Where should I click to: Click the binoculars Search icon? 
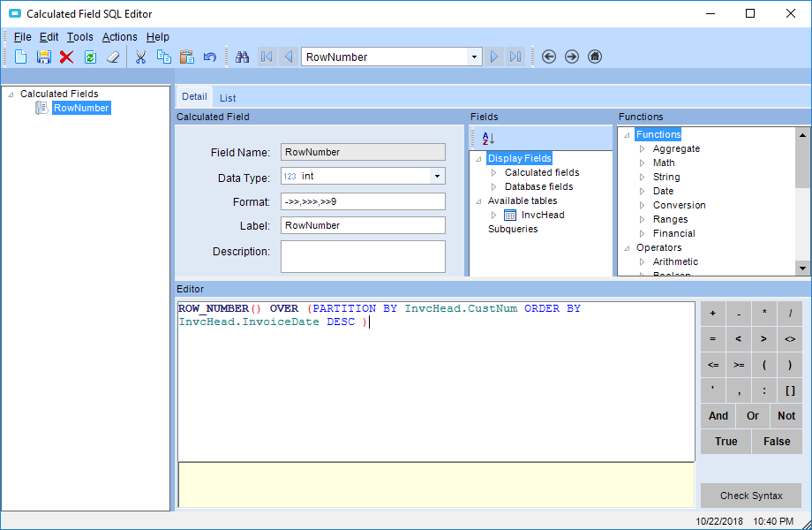[x=243, y=57]
